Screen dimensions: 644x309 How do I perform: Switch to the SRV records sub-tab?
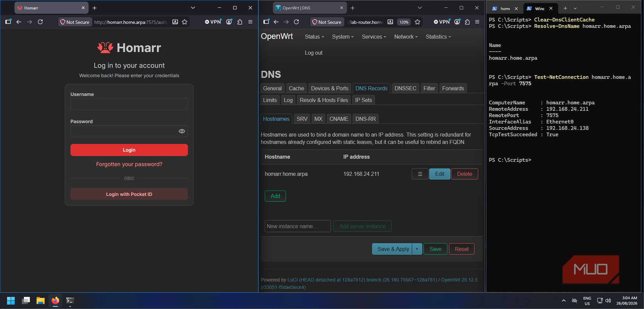pos(302,119)
